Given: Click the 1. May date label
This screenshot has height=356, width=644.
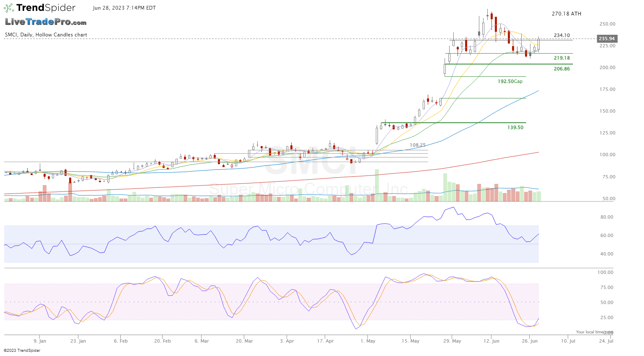Looking at the screenshot, I should click(368, 341).
